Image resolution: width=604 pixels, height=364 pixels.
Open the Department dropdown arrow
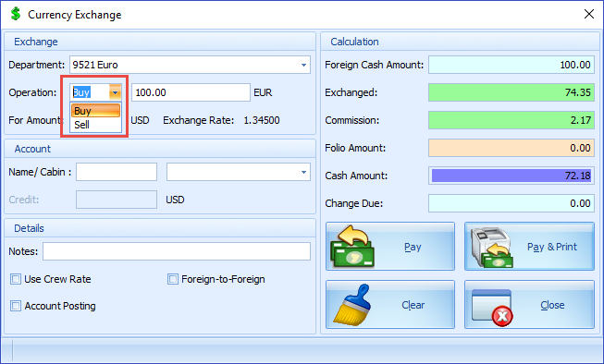(x=303, y=65)
